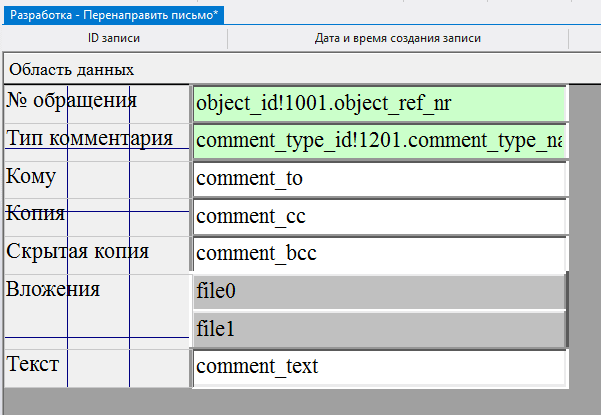The width and height of the screenshot is (601, 415).
Task: Select the 'Текст' label
Action: click(33, 363)
